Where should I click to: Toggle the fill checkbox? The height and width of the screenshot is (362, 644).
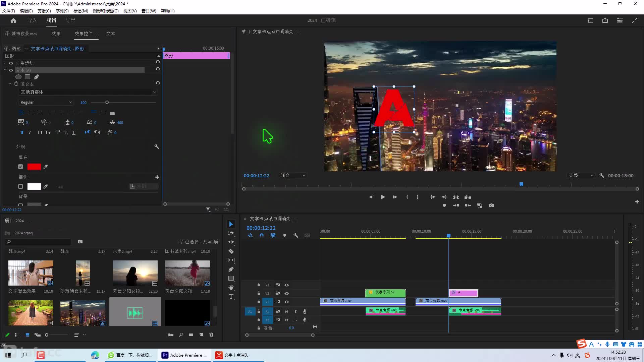coord(20,167)
